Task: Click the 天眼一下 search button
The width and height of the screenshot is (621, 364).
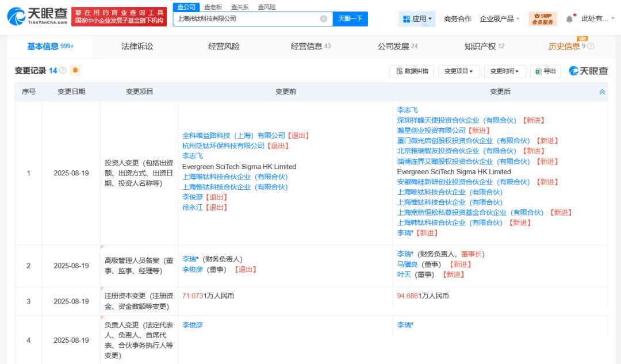Action: (x=350, y=18)
